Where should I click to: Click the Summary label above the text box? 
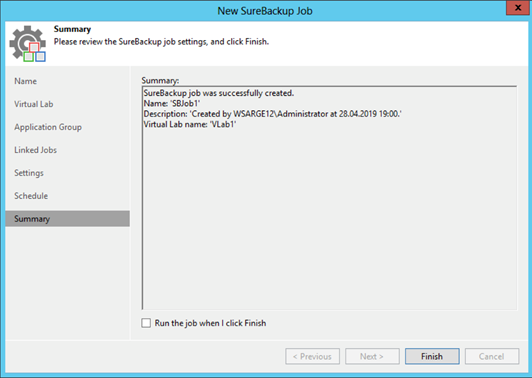(160, 80)
